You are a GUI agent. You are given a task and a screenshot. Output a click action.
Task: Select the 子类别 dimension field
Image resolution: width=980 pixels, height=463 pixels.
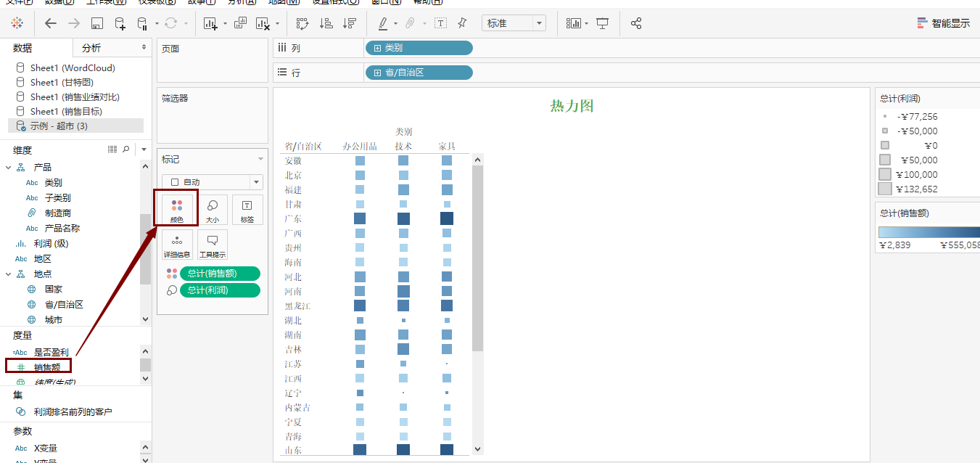click(57, 198)
